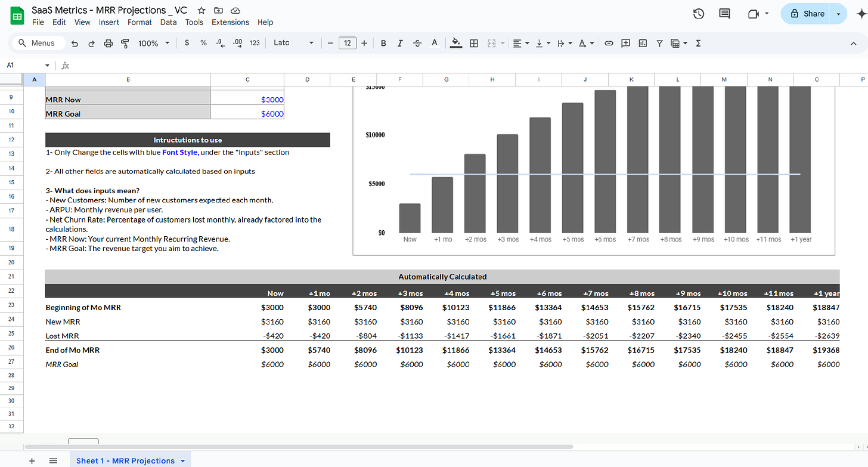Open the Insert menu

pyautogui.click(x=109, y=22)
